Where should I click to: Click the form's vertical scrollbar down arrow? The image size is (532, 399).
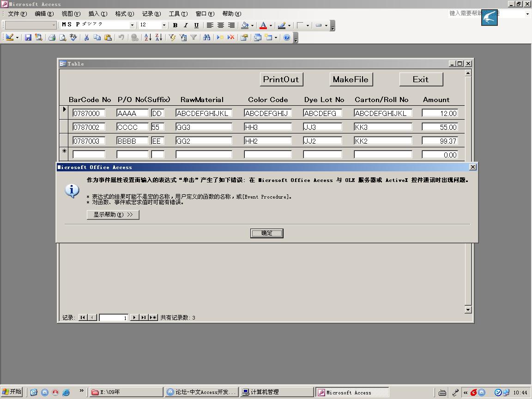[468, 309]
